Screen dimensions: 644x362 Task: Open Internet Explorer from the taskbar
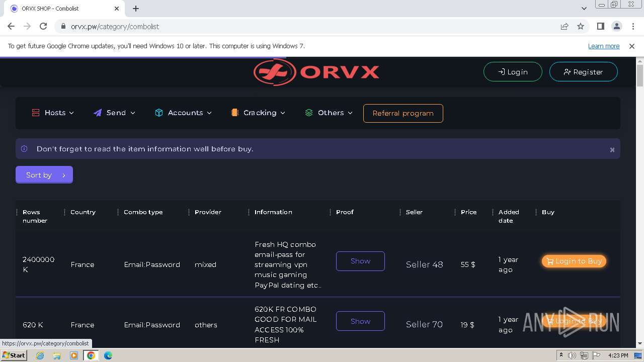pyautogui.click(x=40, y=355)
